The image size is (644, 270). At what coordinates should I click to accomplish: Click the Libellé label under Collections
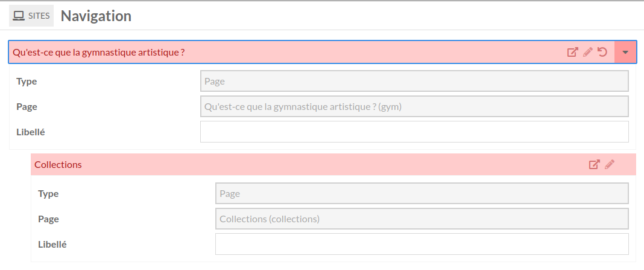52,244
